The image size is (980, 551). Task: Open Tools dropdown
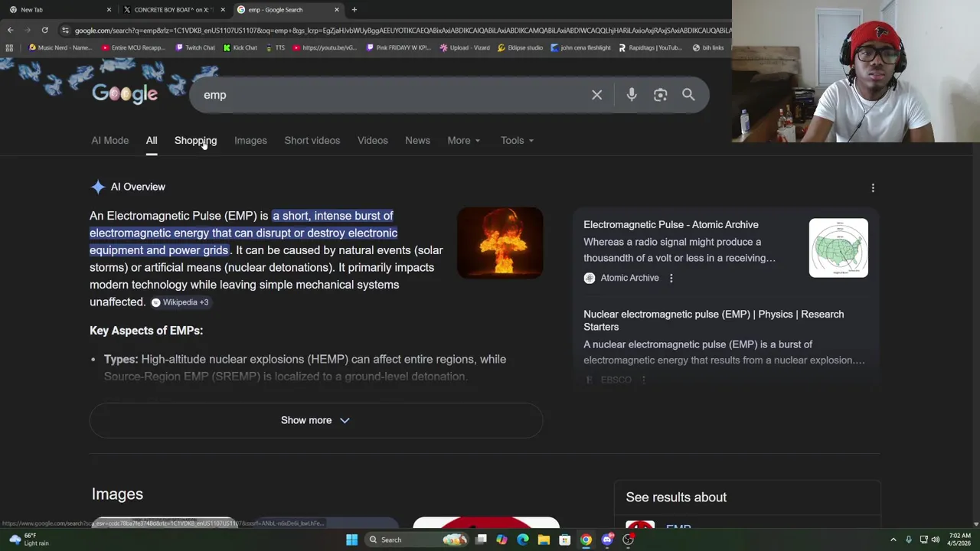517,140
